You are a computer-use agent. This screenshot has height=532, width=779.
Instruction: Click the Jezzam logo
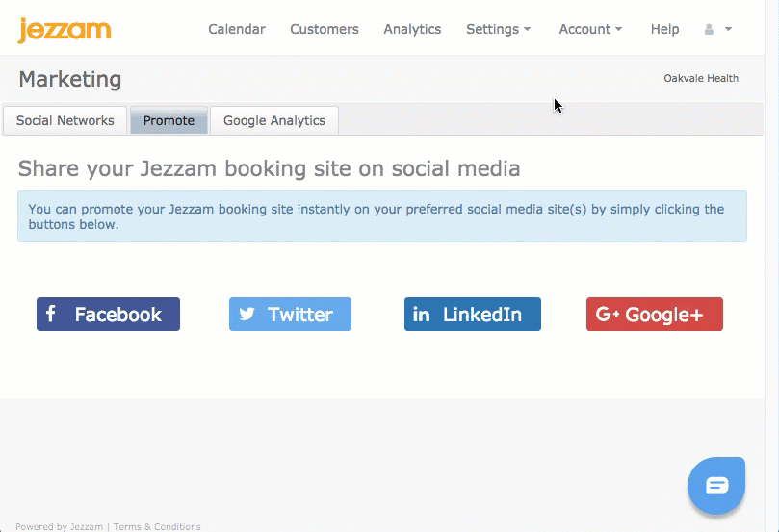(65, 30)
